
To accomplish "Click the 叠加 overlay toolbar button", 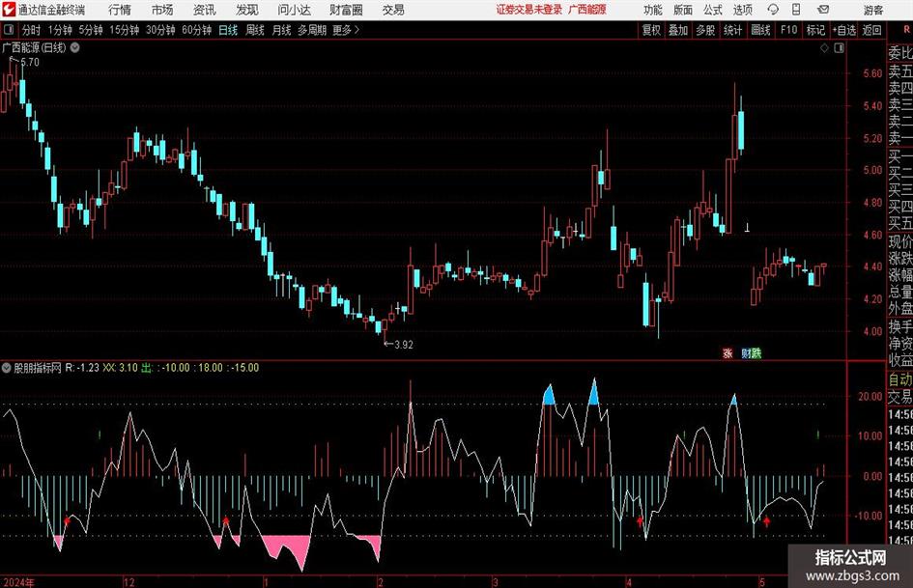I will click(x=678, y=30).
